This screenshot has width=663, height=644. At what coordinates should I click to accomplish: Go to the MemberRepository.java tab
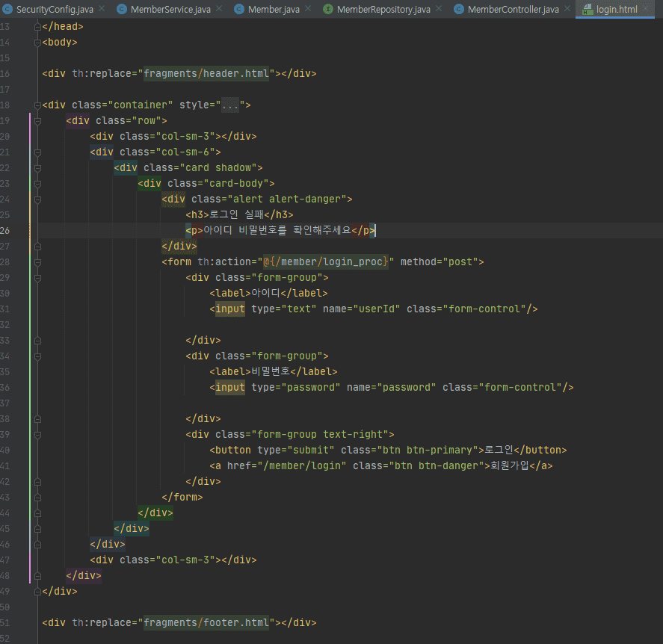pyautogui.click(x=383, y=9)
